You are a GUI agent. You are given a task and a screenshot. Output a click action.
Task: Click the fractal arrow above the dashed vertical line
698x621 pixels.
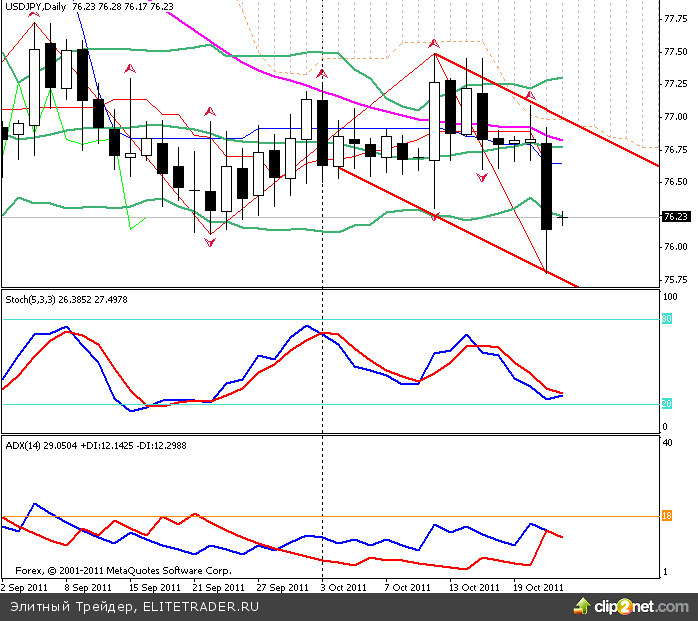(322, 73)
